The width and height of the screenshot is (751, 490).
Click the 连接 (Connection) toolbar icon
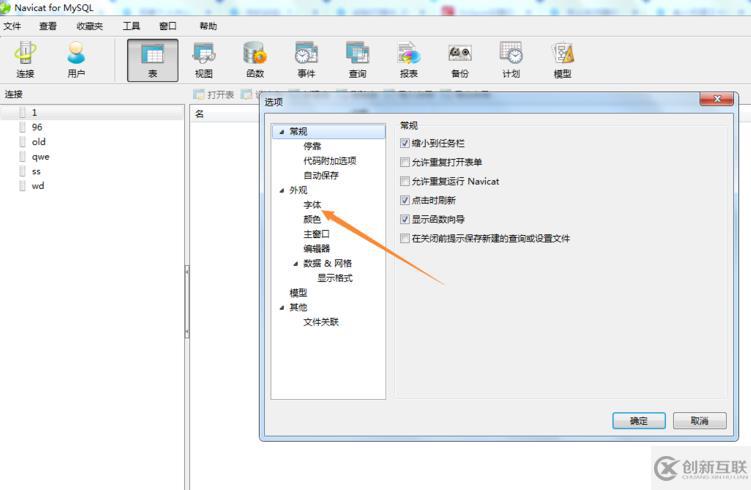tap(25, 60)
